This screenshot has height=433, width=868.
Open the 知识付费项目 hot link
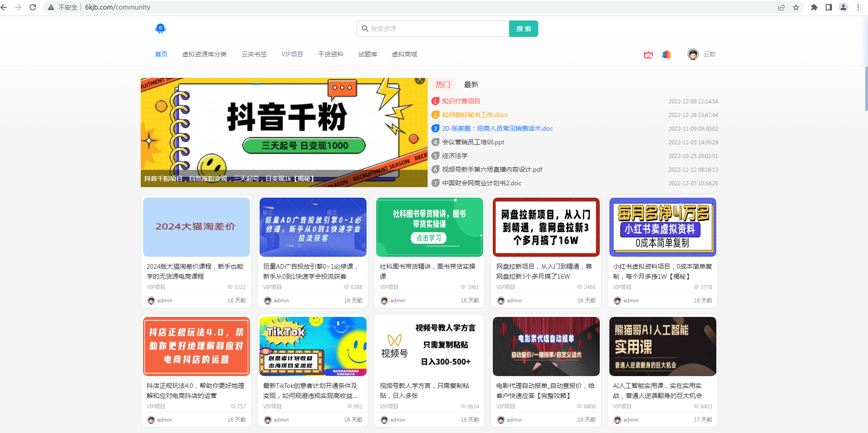point(461,101)
